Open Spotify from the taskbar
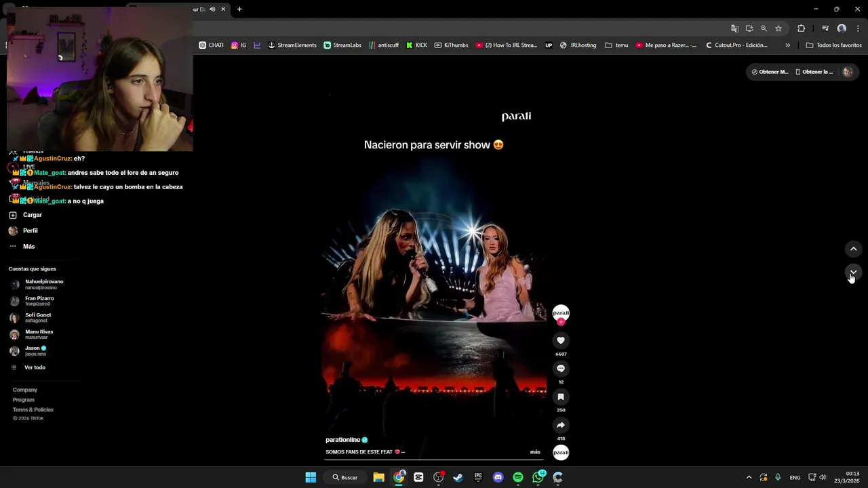Image resolution: width=868 pixels, height=488 pixels. pyautogui.click(x=518, y=477)
